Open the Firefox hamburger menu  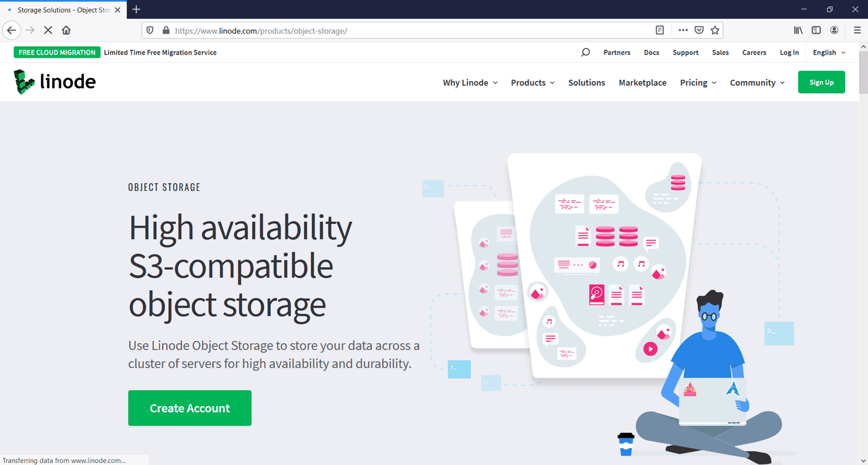click(x=857, y=30)
